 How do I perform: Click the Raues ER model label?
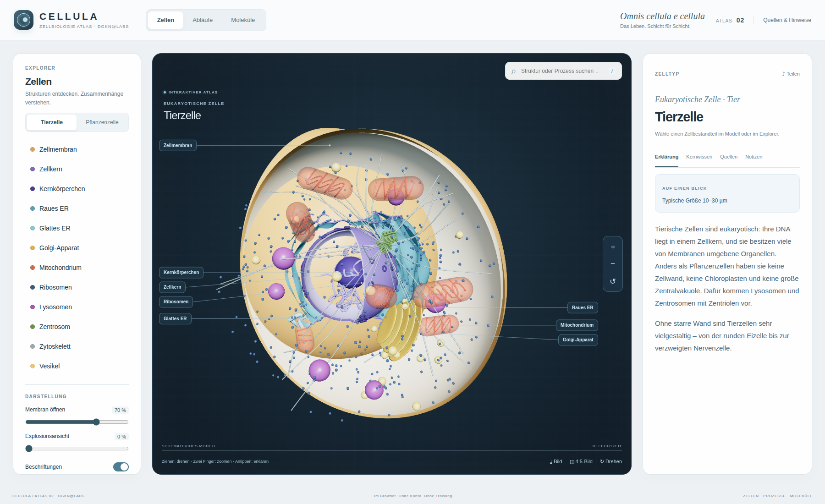point(583,307)
